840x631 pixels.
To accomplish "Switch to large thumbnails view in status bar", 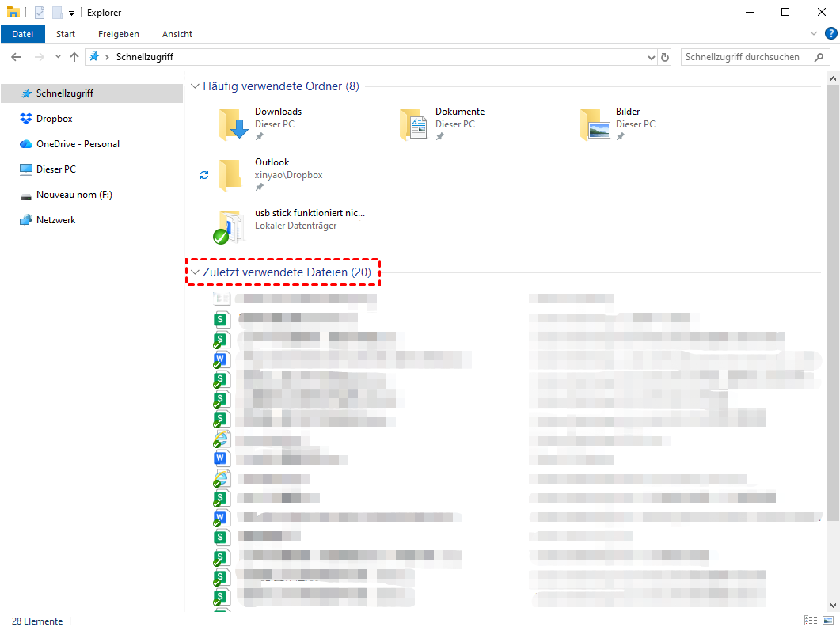I will pos(828,621).
